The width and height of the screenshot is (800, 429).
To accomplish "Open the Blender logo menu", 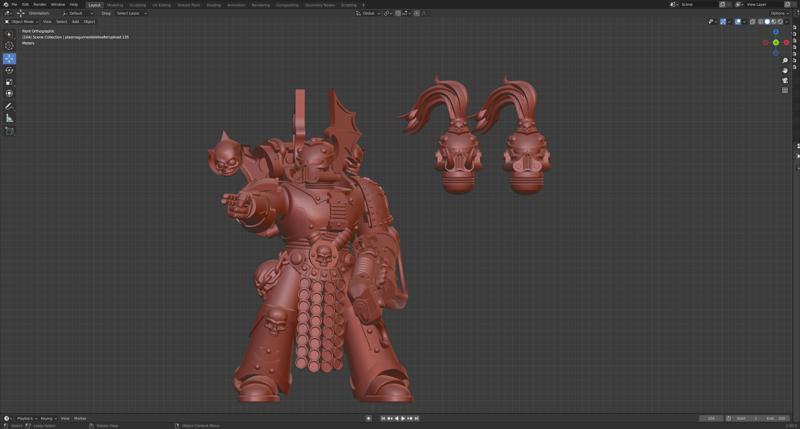I will [x=5, y=5].
